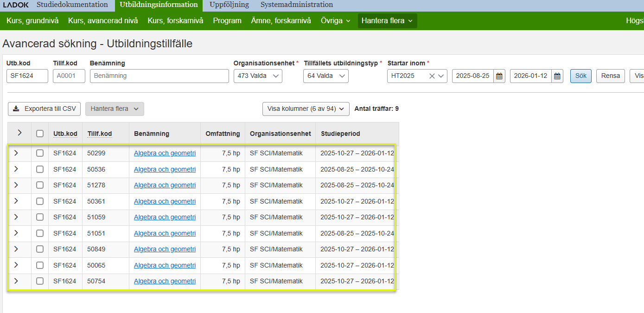Expand row details for Tillf.kod 50299
This screenshot has height=313, width=644.
click(x=16, y=153)
